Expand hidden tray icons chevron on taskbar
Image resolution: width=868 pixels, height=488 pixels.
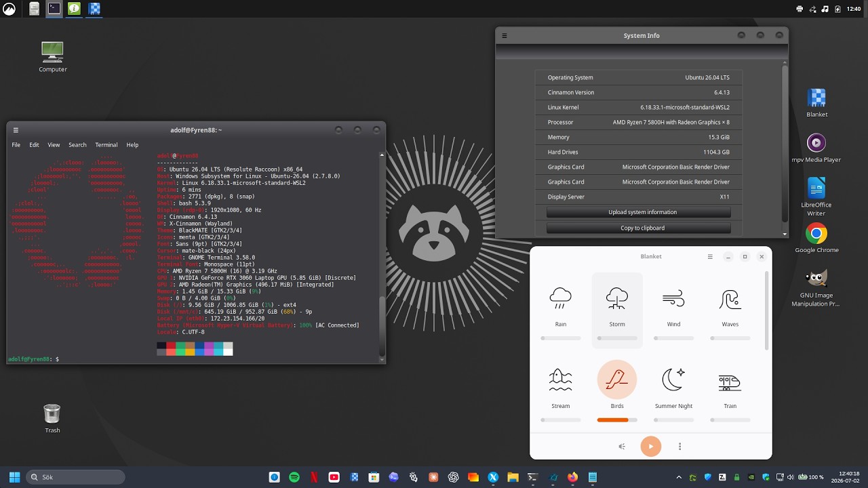point(679,477)
